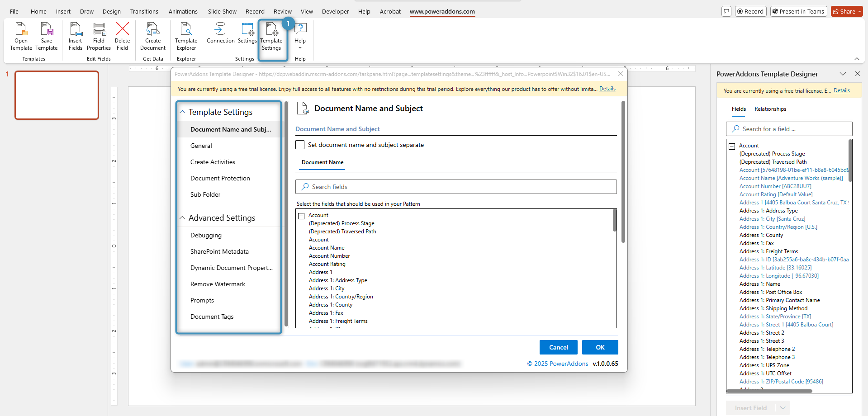Viewport: 868px width, 416px height.
Task: Click the 2025 PowerAddons copyright link
Action: 558,364
